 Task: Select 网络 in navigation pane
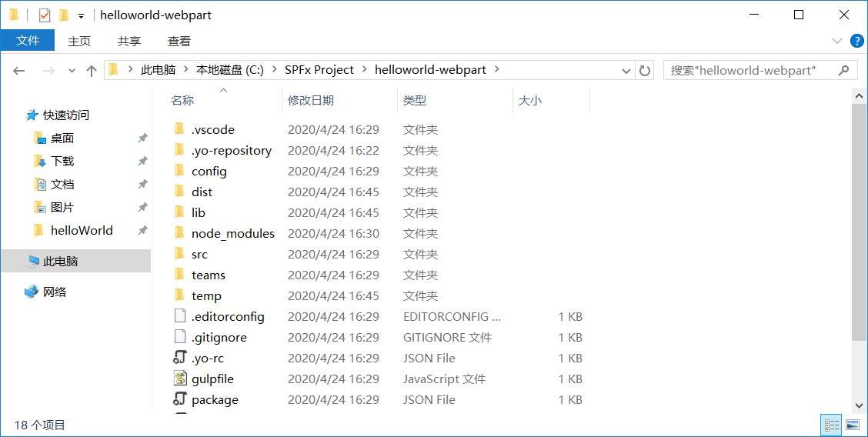pos(54,292)
